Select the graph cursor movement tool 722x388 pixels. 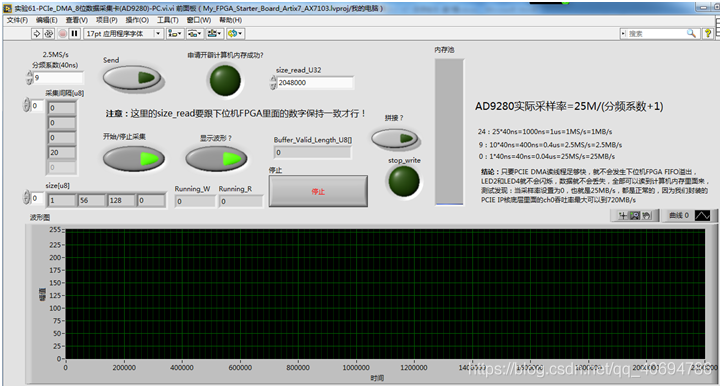pos(623,215)
